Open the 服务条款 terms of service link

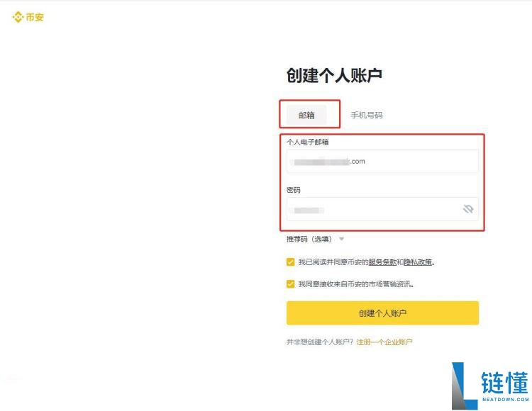click(382, 262)
